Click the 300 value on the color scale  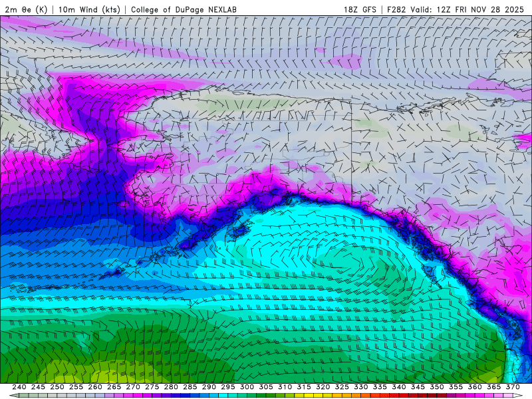(247, 387)
